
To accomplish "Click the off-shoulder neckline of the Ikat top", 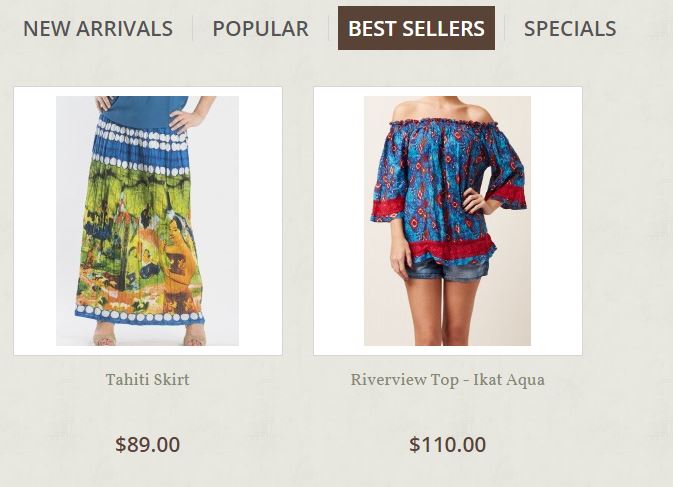I will coord(444,123).
